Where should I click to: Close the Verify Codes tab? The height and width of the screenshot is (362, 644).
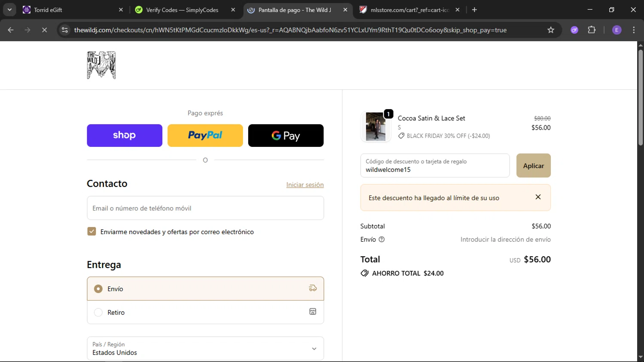[x=233, y=10]
